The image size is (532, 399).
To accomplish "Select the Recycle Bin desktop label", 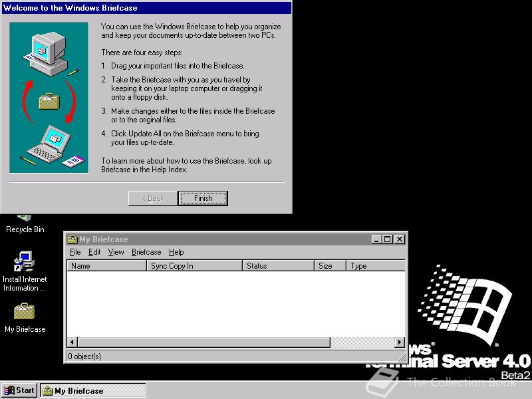I will pyautogui.click(x=25, y=229).
